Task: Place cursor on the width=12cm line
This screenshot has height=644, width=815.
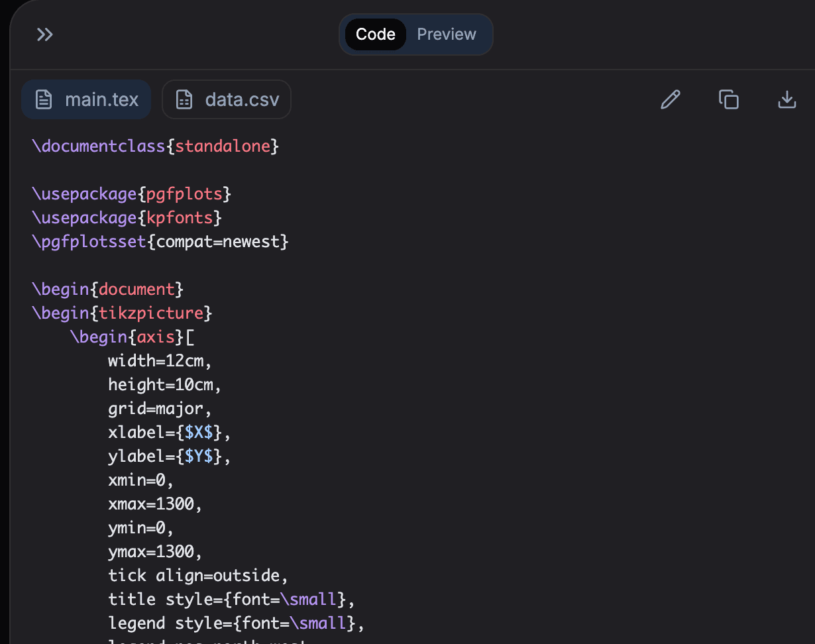Action: 160,361
